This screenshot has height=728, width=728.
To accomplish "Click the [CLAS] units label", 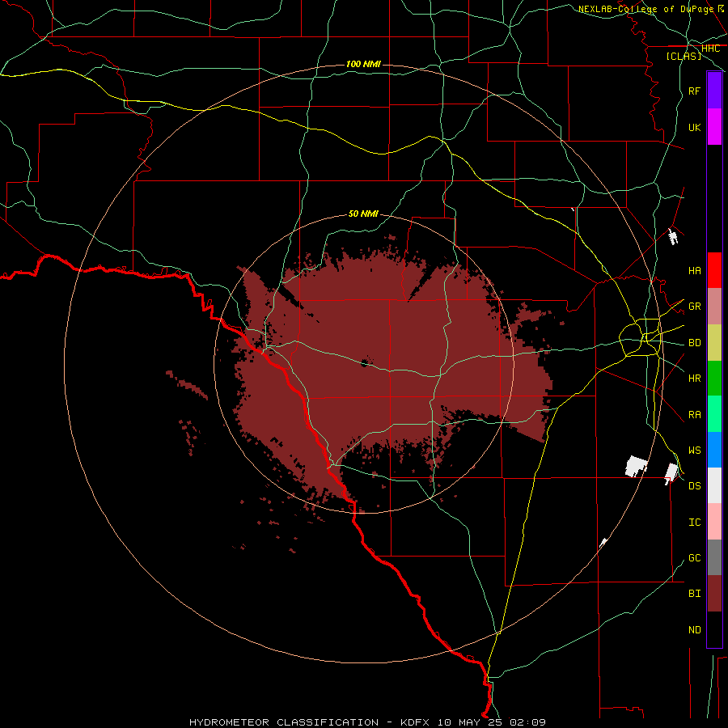I will (x=684, y=56).
